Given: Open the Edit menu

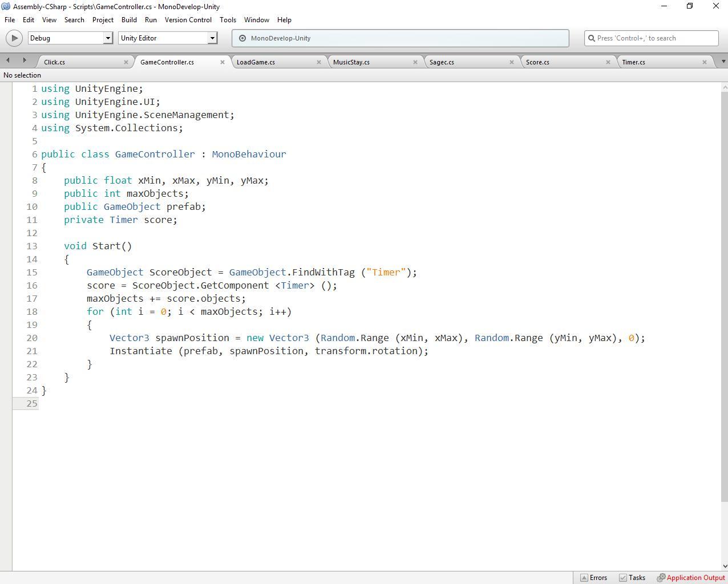Looking at the screenshot, I should pyautogui.click(x=28, y=19).
